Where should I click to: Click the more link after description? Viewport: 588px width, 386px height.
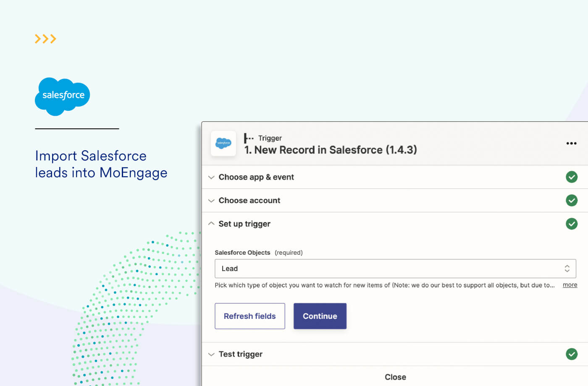(x=570, y=285)
